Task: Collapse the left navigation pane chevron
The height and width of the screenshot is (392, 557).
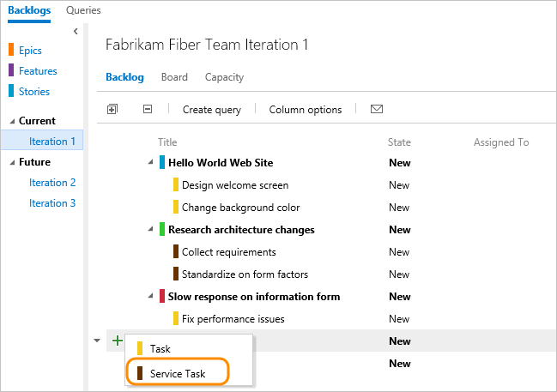Action: click(76, 32)
